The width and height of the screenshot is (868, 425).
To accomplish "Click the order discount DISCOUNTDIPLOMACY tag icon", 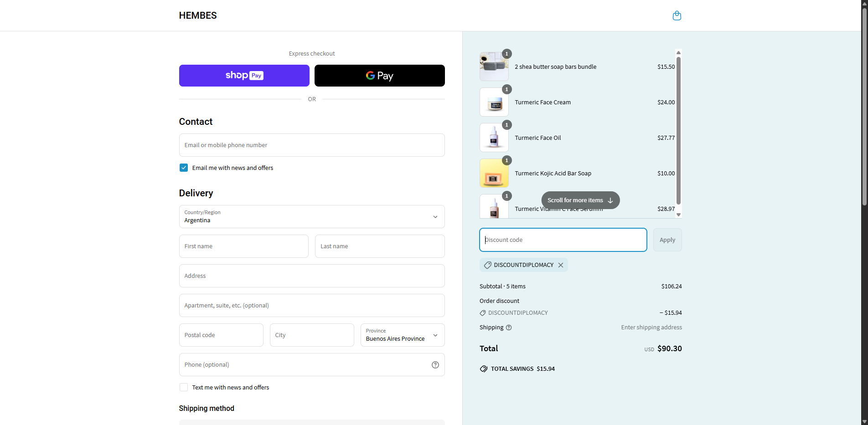I will [x=483, y=313].
